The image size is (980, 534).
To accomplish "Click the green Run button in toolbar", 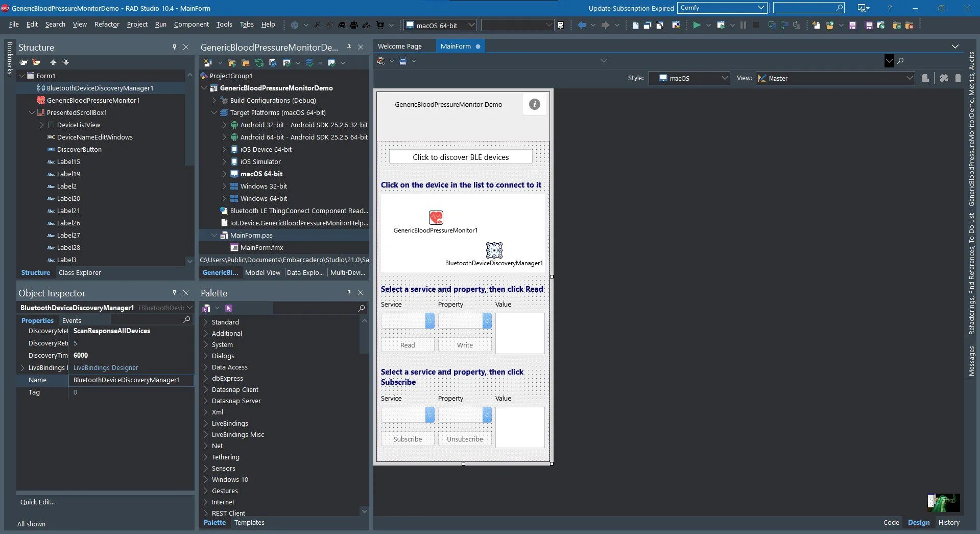I will [696, 25].
